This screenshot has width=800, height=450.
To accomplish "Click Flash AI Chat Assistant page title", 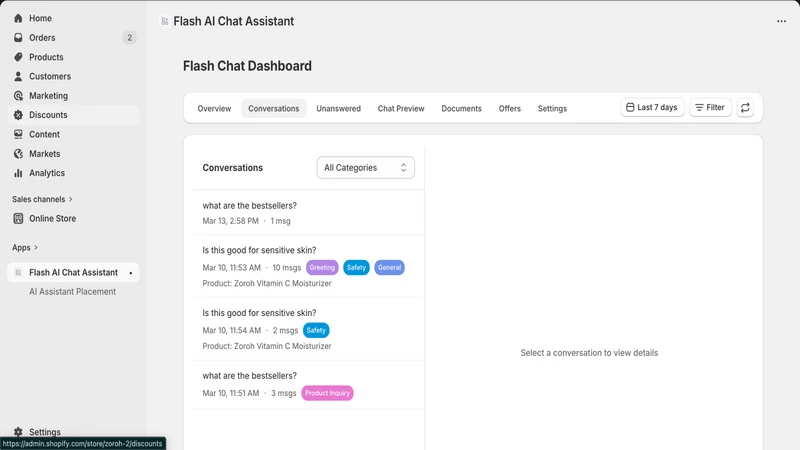I will (x=234, y=21).
